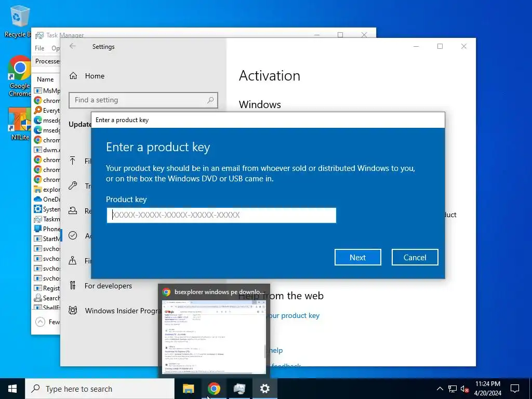Select the For developers tools icon
This screenshot has width=532, height=399.
pos(73,285)
